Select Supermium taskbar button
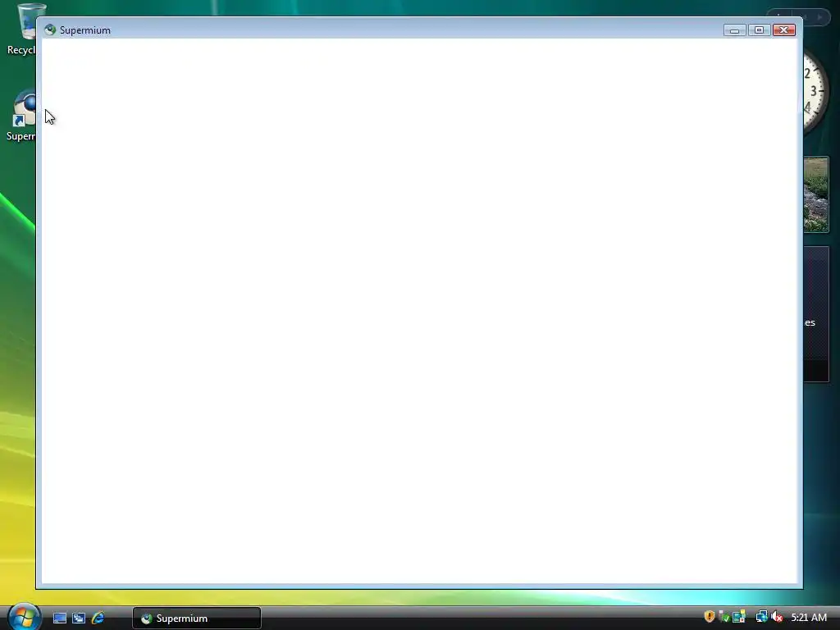The height and width of the screenshot is (630, 840). pos(197,619)
